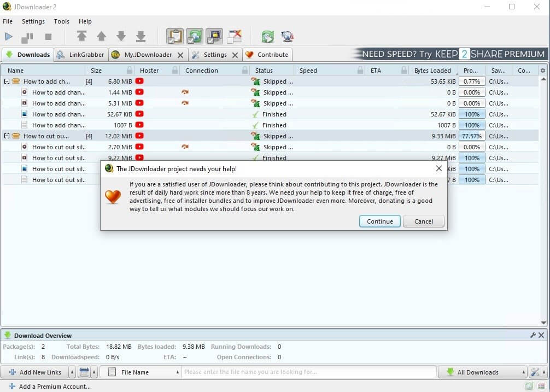The width and height of the screenshot is (550, 392).
Task: Toggle lock on ETA column
Action: point(404,70)
